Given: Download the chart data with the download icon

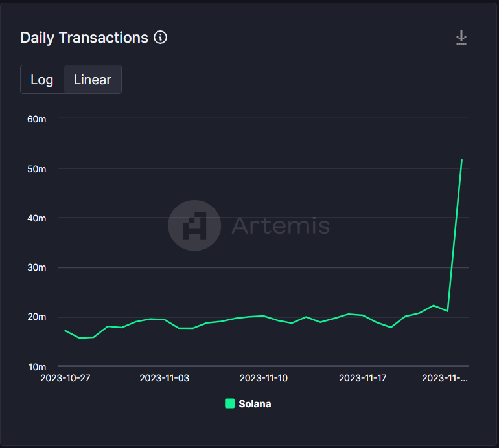Looking at the screenshot, I should tap(461, 38).
